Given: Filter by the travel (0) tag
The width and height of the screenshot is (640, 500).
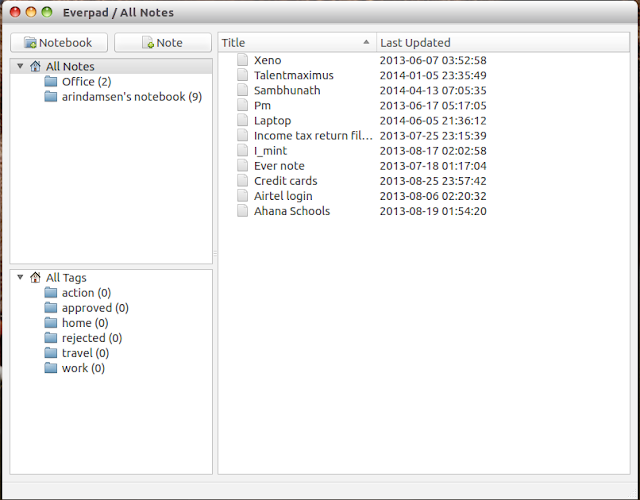Looking at the screenshot, I should 85,353.
